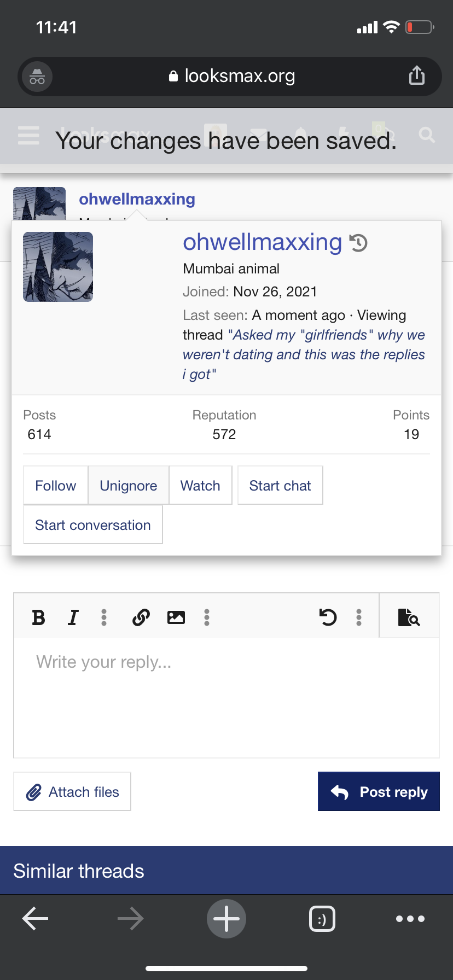453x980 pixels.
Task: Follow user ohwellmaxxing
Action: tap(56, 486)
